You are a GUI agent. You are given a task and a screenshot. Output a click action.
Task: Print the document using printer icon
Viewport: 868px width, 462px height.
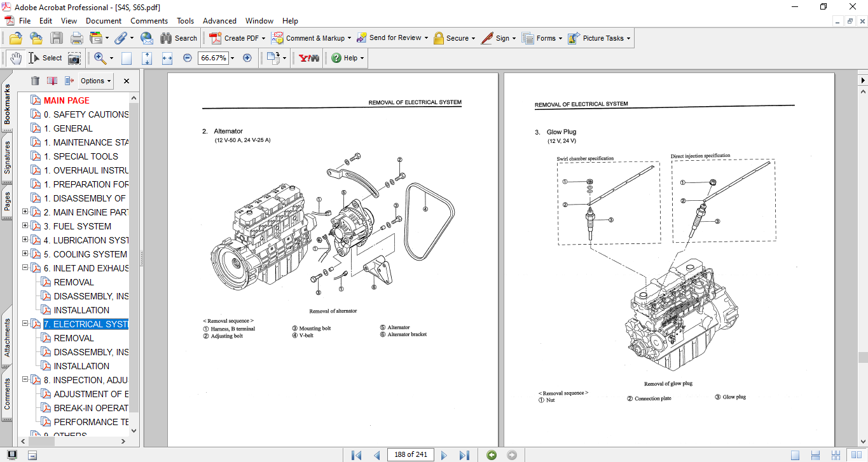[x=77, y=38]
